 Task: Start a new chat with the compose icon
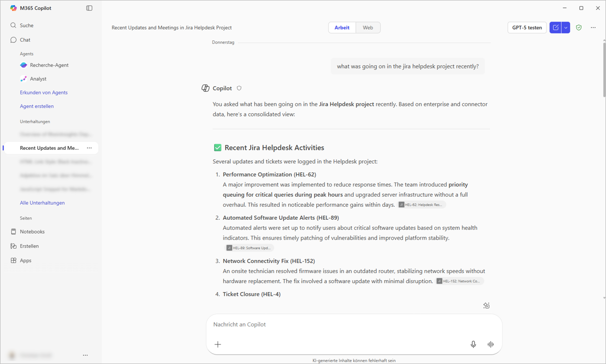(x=555, y=28)
